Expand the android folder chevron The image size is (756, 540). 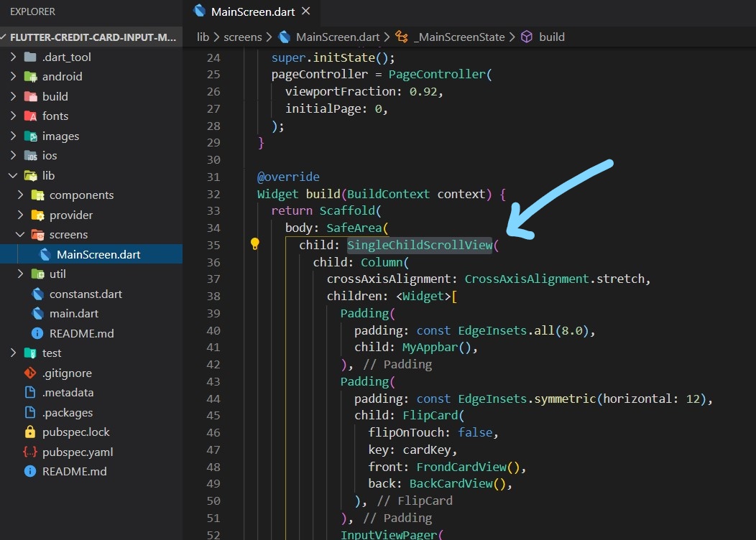pyautogui.click(x=14, y=76)
